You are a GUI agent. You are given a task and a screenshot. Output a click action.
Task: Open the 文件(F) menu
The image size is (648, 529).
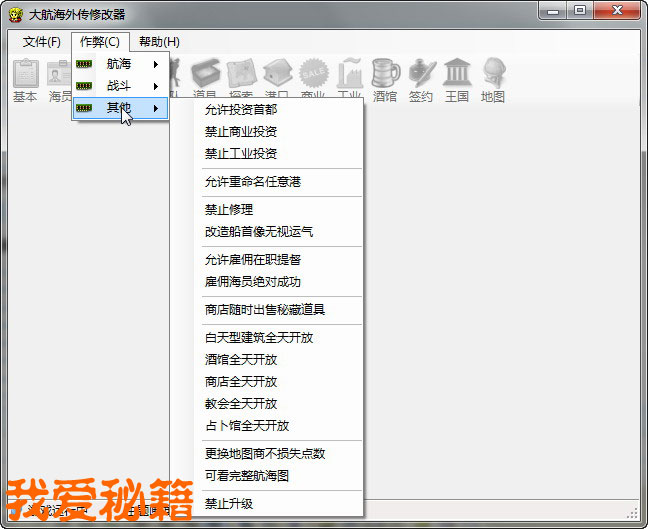pos(42,42)
